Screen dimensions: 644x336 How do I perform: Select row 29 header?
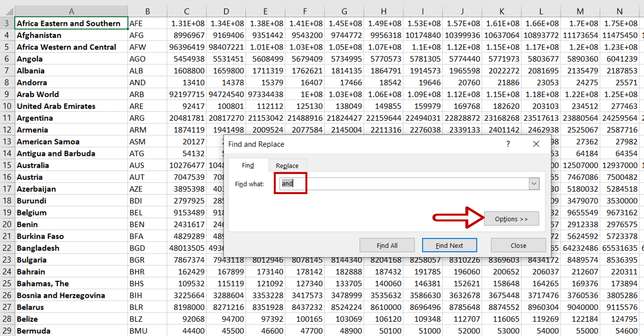pos(7,331)
